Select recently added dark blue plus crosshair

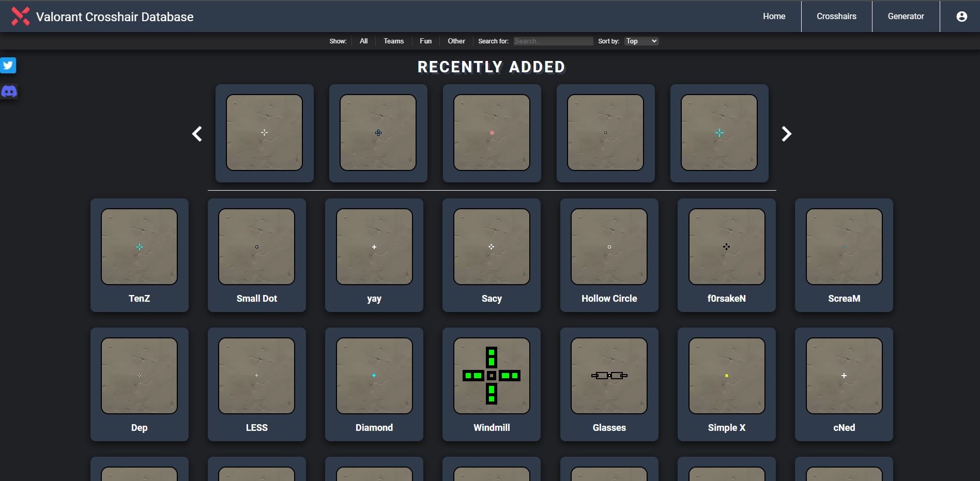pos(378,133)
